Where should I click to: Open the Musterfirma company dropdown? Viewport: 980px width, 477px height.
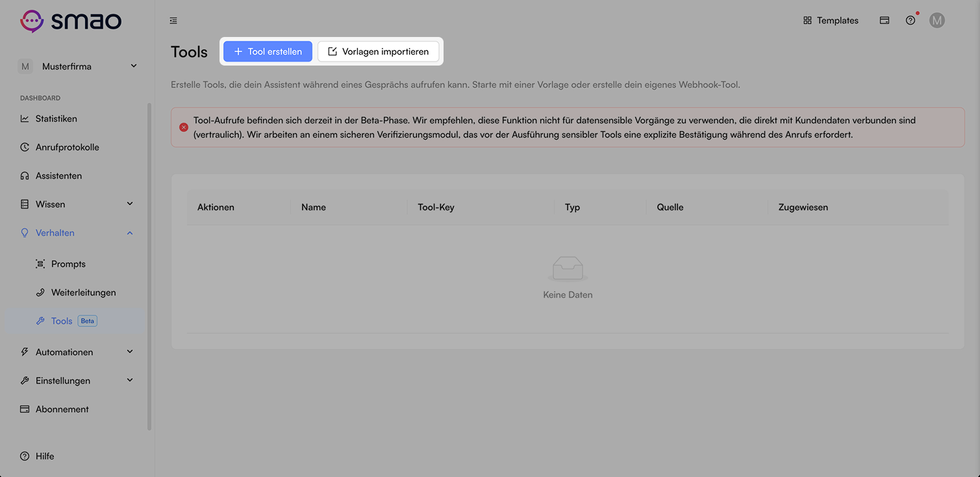click(x=77, y=66)
